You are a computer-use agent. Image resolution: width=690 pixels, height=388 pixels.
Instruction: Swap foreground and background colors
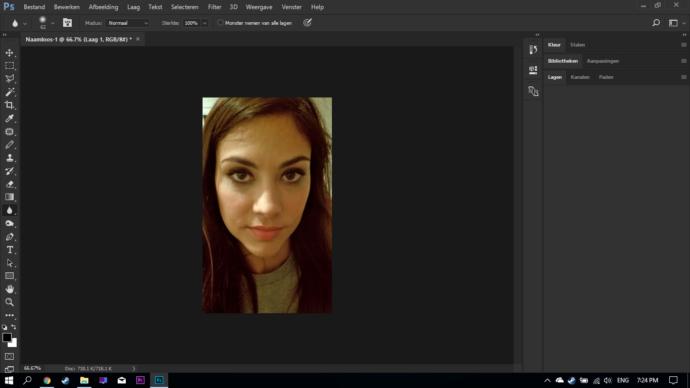point(14,327)
